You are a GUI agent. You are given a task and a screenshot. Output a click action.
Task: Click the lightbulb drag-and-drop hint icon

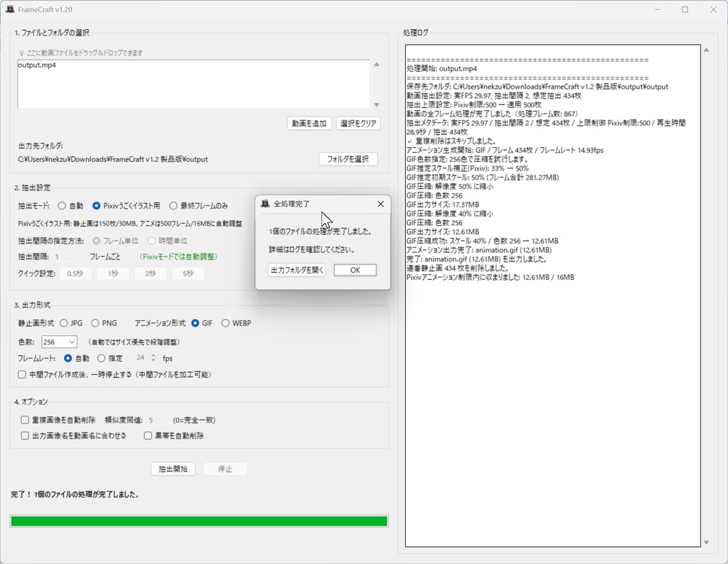point(22,53)
